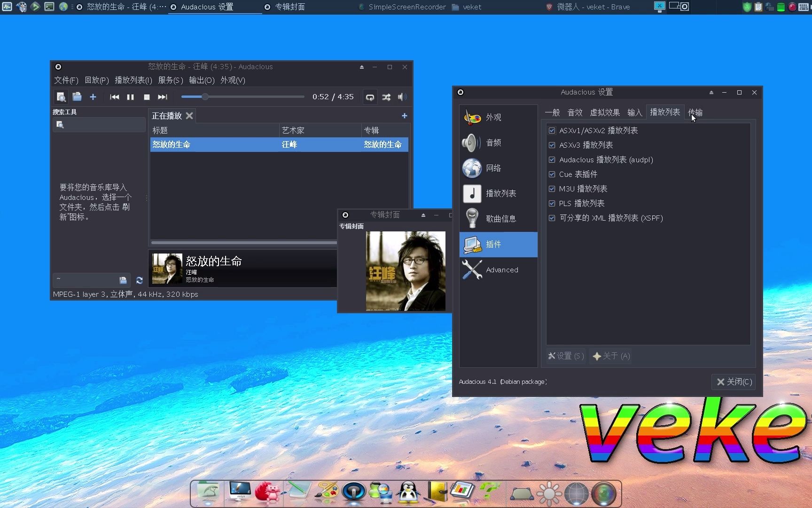
Task: Select 网络 category in settings sidebar
Action: point(498,168)
